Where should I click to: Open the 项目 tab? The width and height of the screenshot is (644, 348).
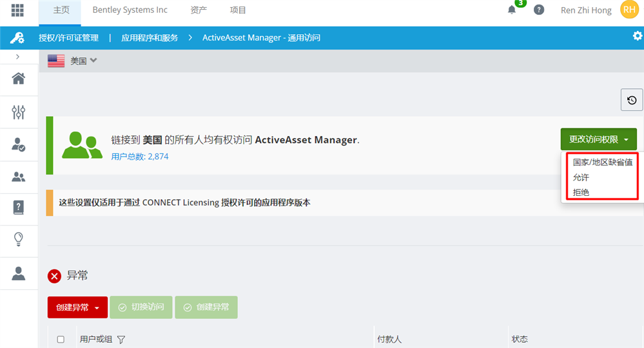coord(237,10)
